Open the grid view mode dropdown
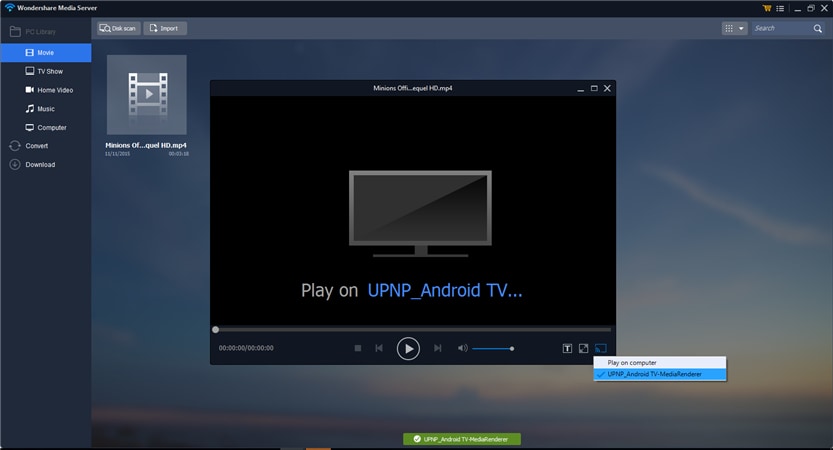Image resolution: width=833 pixels, height=450 pixels. [735, 28]
